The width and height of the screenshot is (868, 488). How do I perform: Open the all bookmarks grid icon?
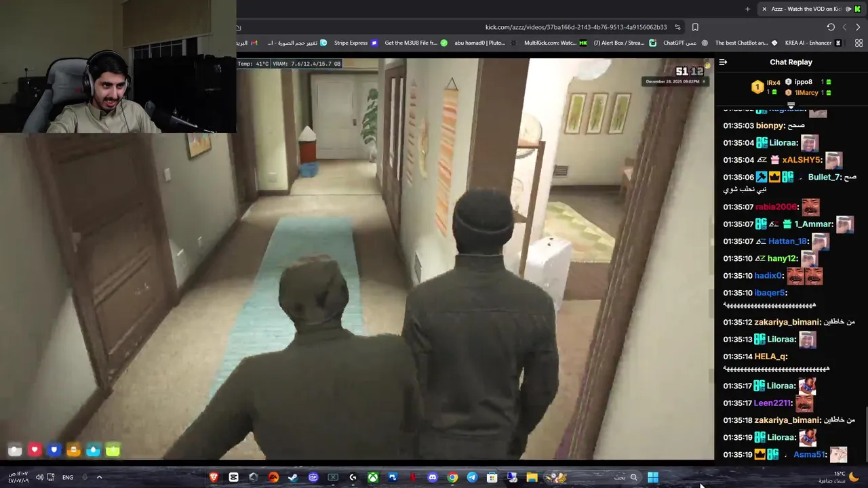859,43
